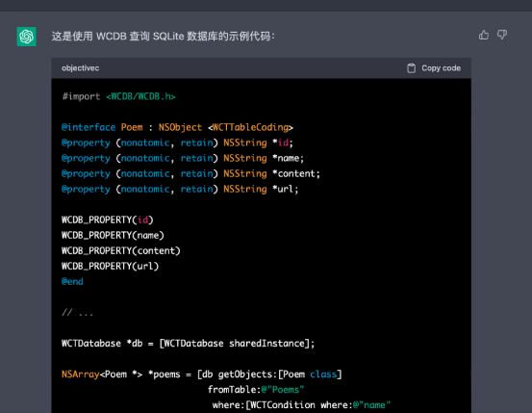
Task: Click the thumbs down icon
Action: (x=502, y=35)
